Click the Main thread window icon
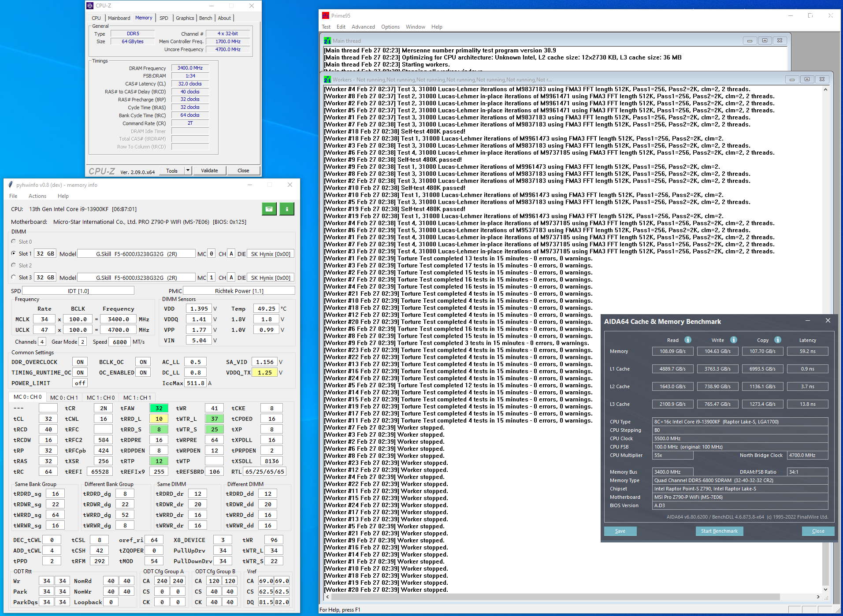The height and width of the screenshot is (616, 843). [x=327, y=41]
